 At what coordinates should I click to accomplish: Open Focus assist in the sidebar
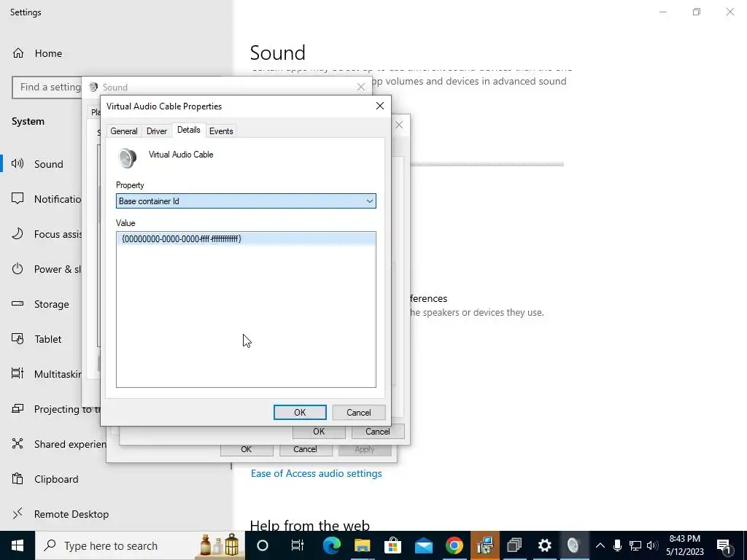[46, 234]
